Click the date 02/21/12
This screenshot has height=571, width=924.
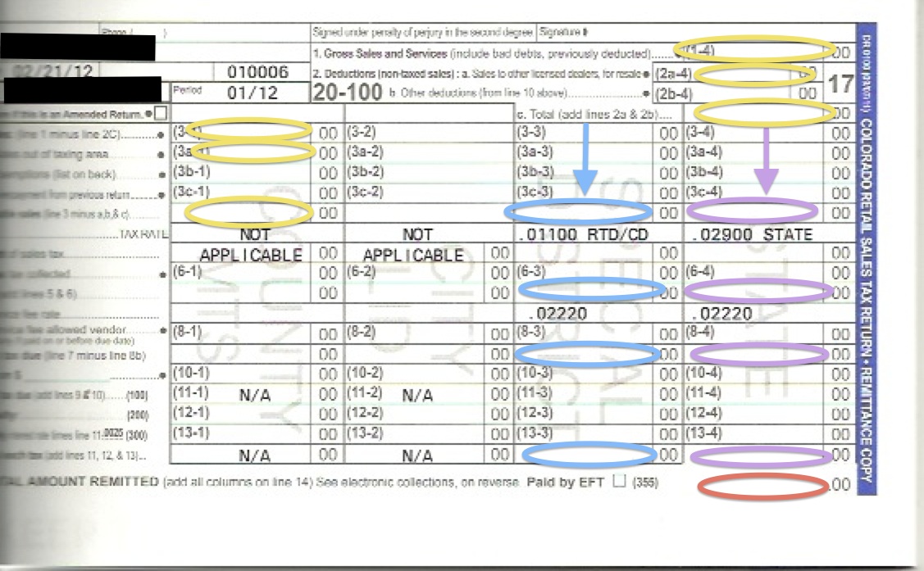52,71
